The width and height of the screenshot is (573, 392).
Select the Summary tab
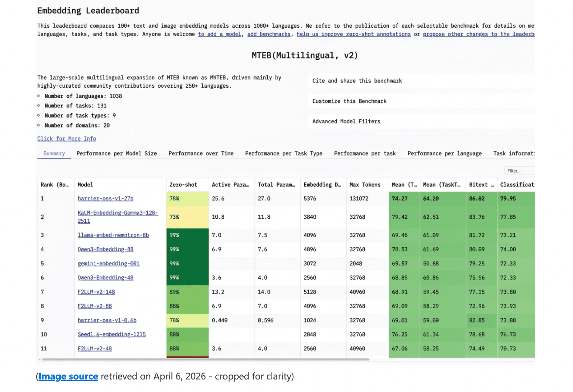[54, 154]
